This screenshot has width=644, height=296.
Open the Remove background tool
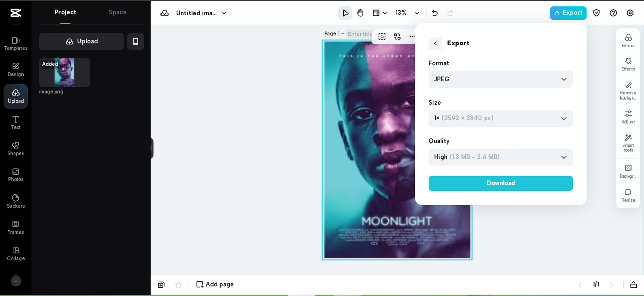tap(628, 90)
